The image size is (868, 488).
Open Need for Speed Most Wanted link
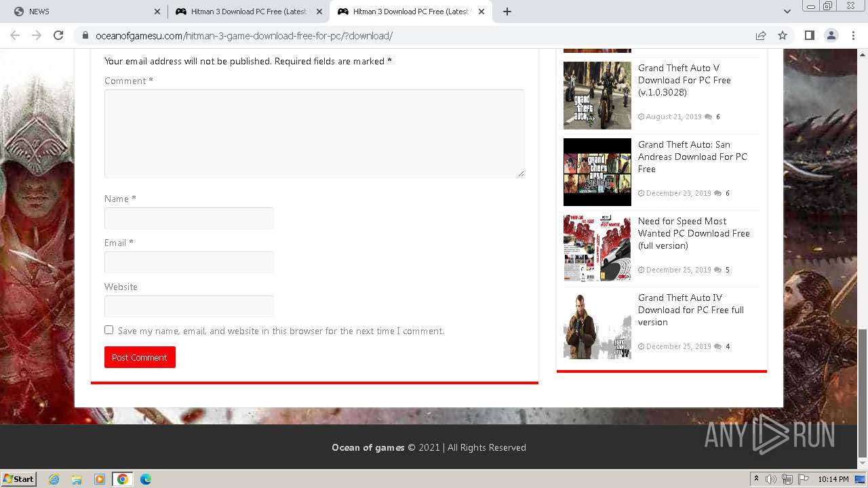[694, 233]
